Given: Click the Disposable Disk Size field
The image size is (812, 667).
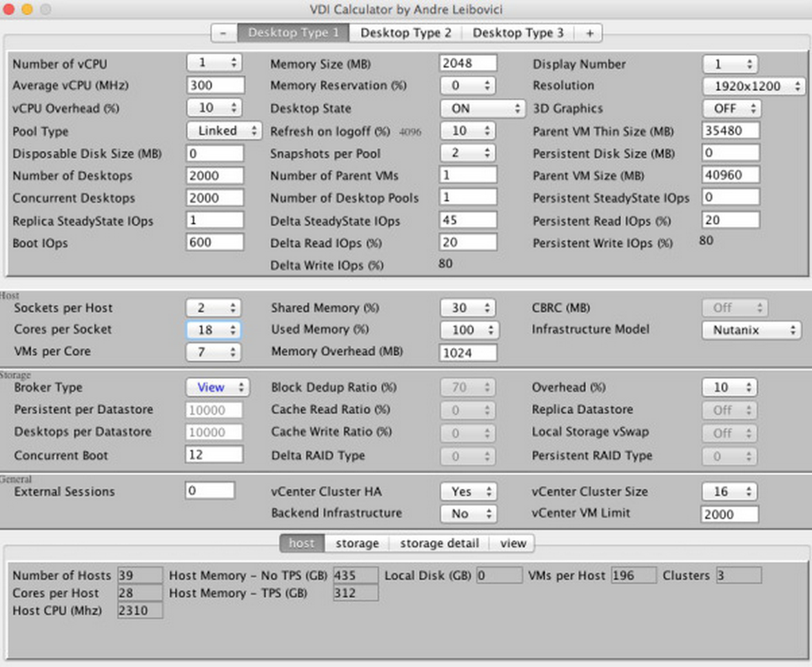Looking at the screenshot, I should point(215,153).
